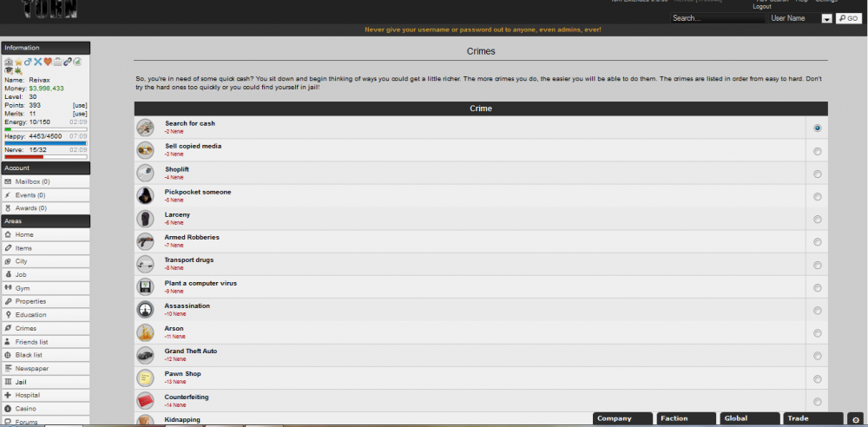Click the red Nerve progress bar
The image size is (868, 427).
(x=45, y=157)
